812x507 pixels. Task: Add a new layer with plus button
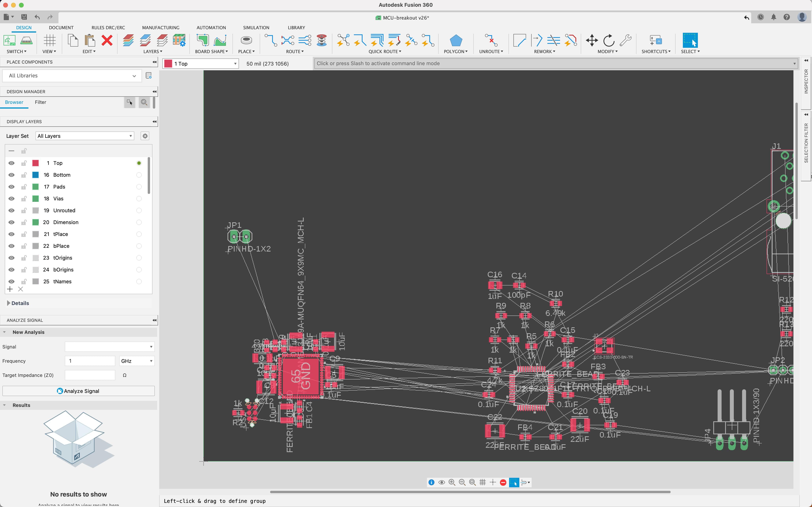10,289
